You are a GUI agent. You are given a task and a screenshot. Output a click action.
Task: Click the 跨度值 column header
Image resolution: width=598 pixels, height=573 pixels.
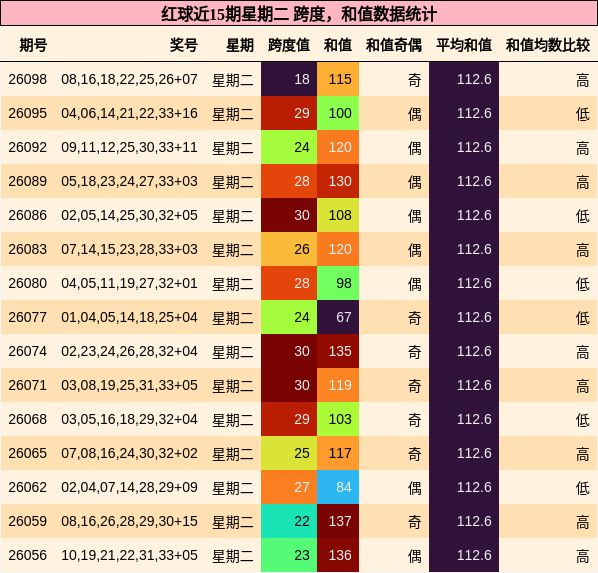pyautogui.click(x=289, y=45)
